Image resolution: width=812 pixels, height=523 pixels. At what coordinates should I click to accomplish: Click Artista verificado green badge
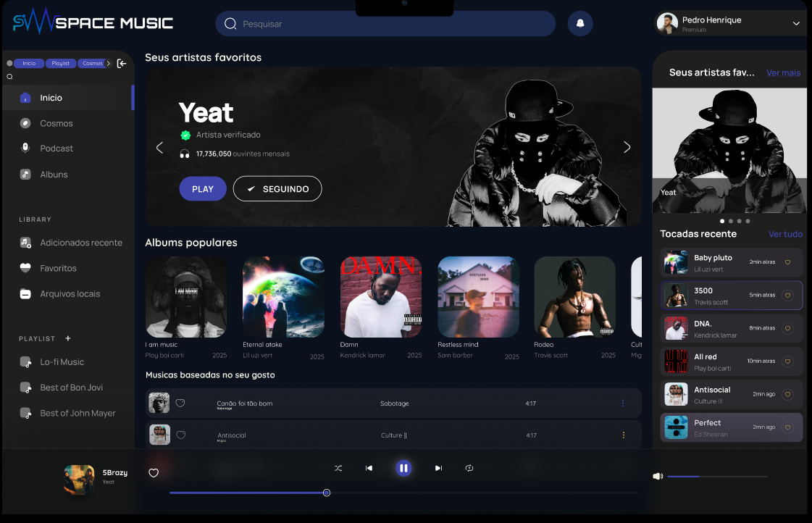[x=185, y=135]
